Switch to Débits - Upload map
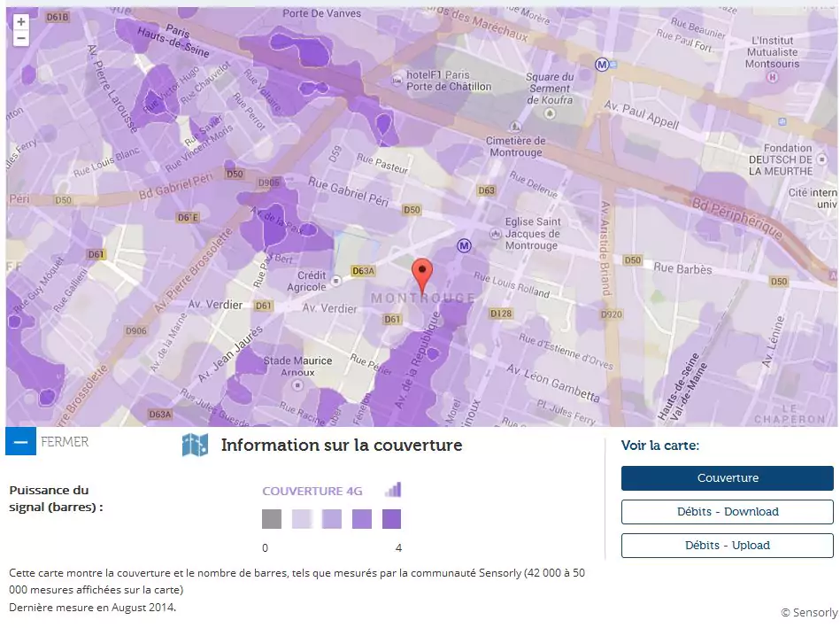This screenshot has width=840, height=628. (727, 546)
